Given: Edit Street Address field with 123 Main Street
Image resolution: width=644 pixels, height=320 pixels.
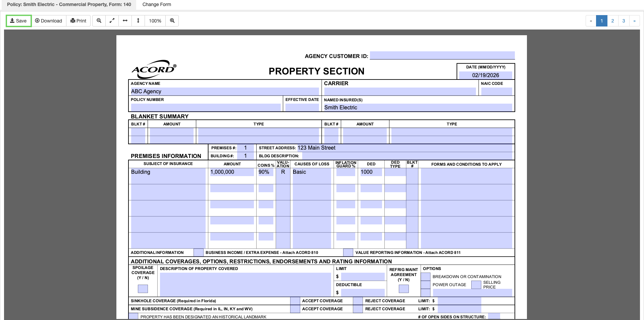Looking at the screenshot, I should (x=405, y=148).
